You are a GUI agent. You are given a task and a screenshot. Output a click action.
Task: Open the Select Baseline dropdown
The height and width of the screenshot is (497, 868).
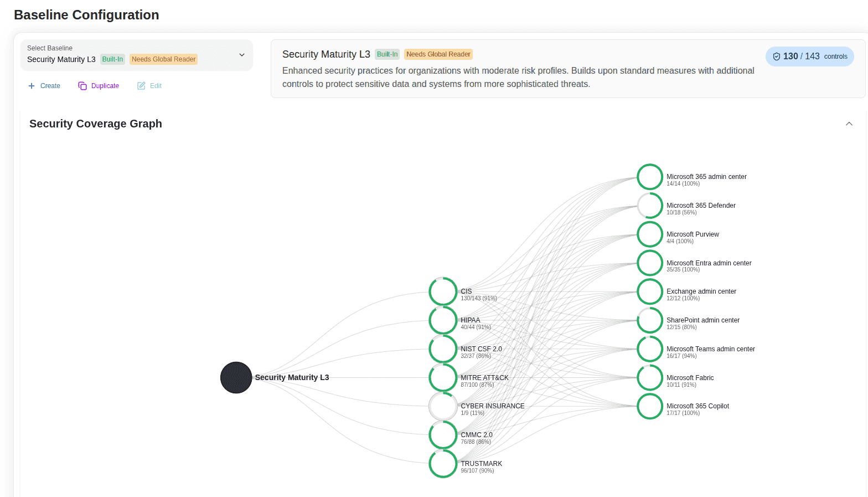pos(137,55)
